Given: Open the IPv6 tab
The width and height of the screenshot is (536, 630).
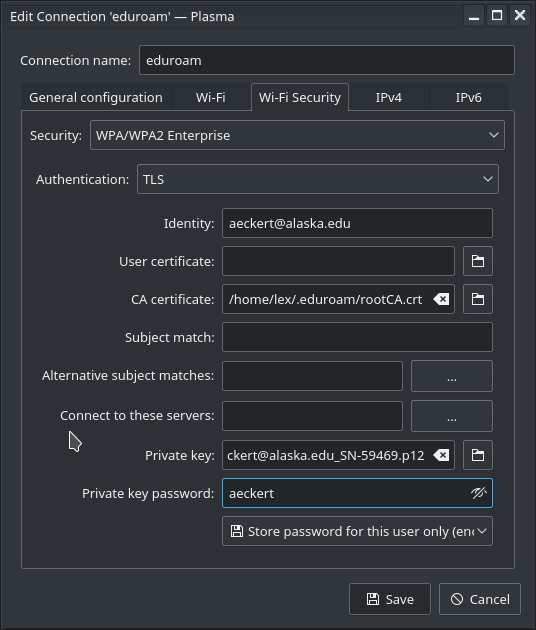Looking at the screenshot, I should tap(468, 97).
